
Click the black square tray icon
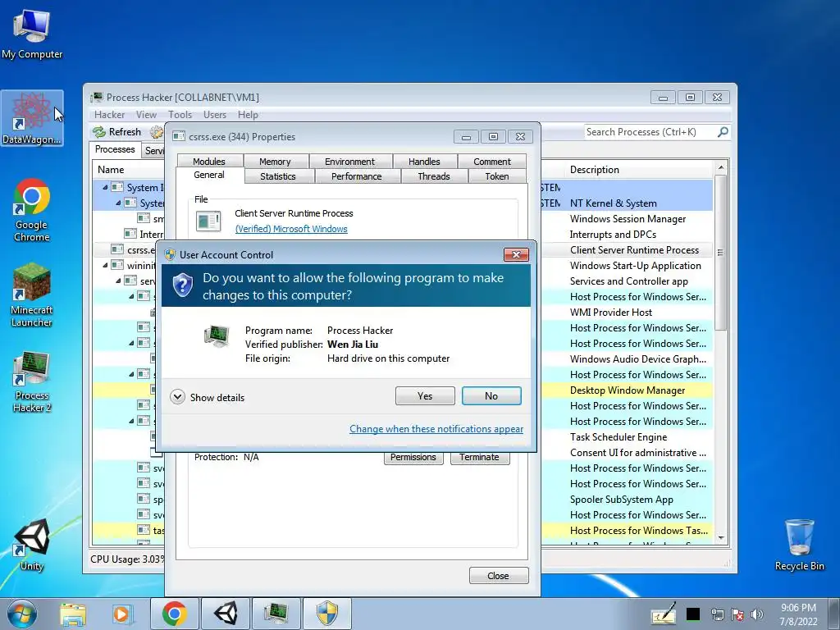(x=692, y=614)
